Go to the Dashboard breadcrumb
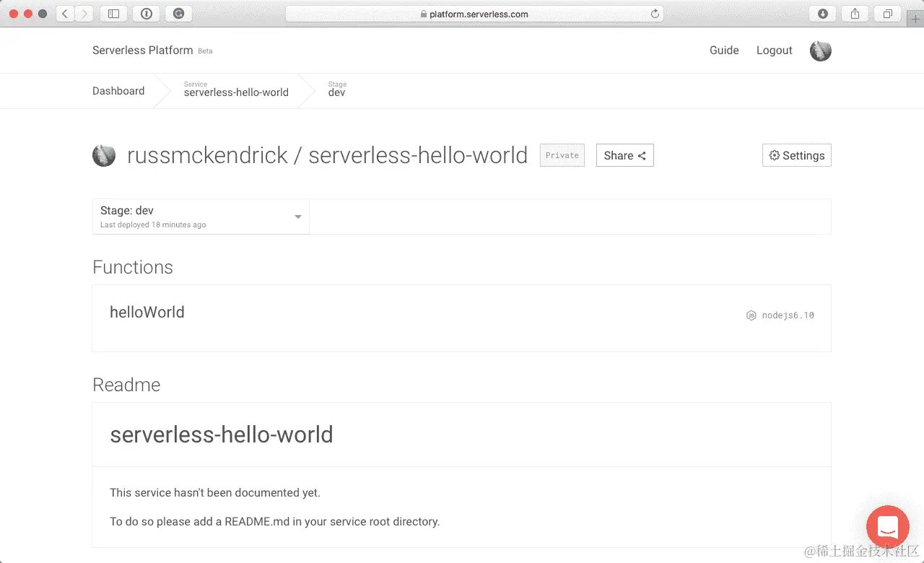Image resolution: width=924 pixels, height=563 pixels. point(118,91)
